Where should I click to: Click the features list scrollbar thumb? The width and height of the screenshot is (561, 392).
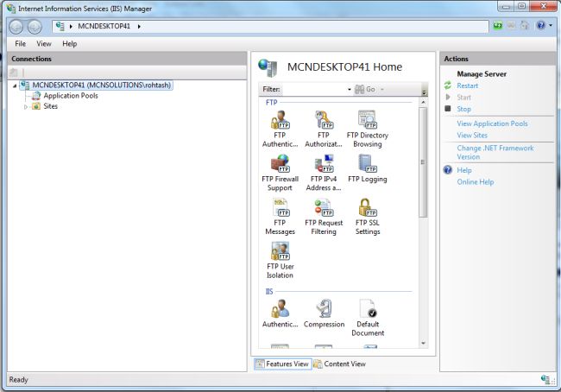tap(423, 161)
